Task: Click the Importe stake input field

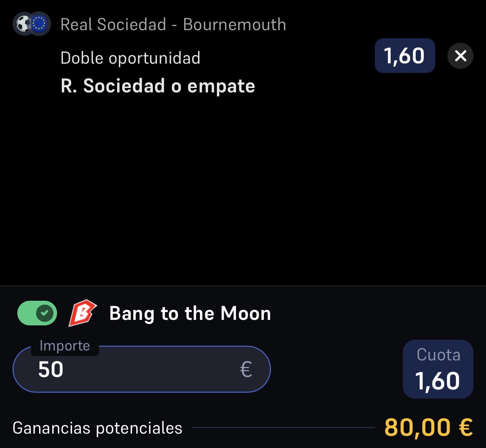Action: pos(142,369)
